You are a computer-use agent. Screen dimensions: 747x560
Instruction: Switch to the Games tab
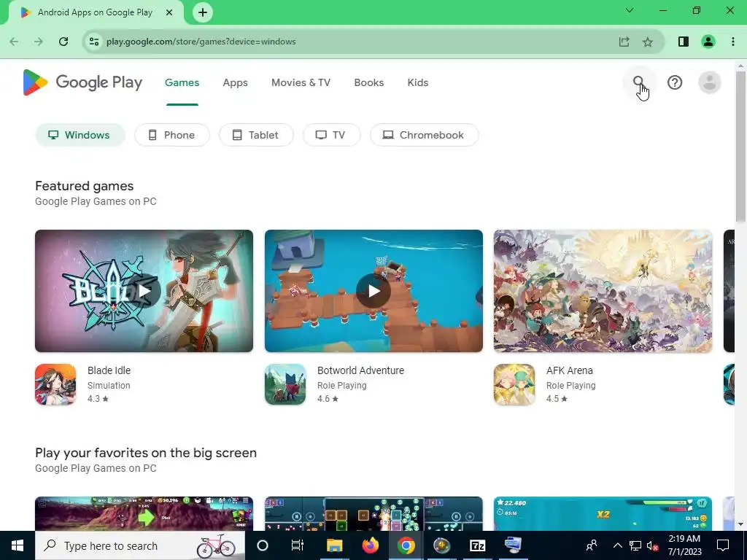182,82
